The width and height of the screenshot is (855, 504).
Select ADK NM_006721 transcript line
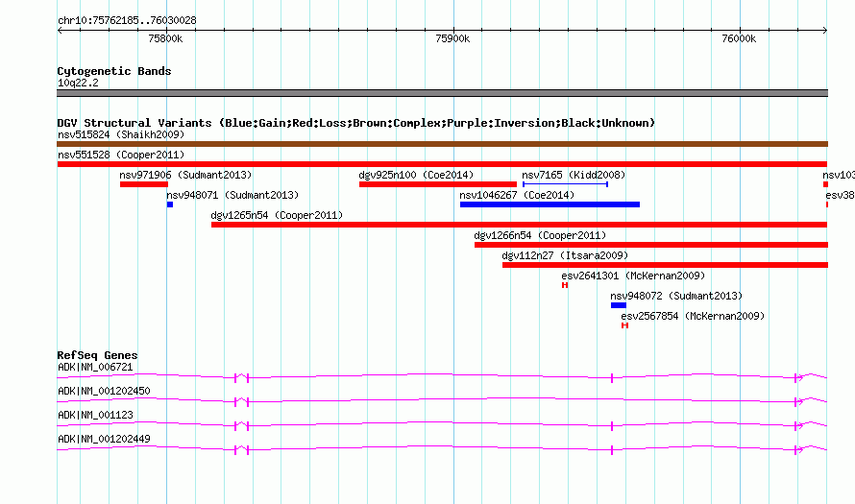(442, 377)
